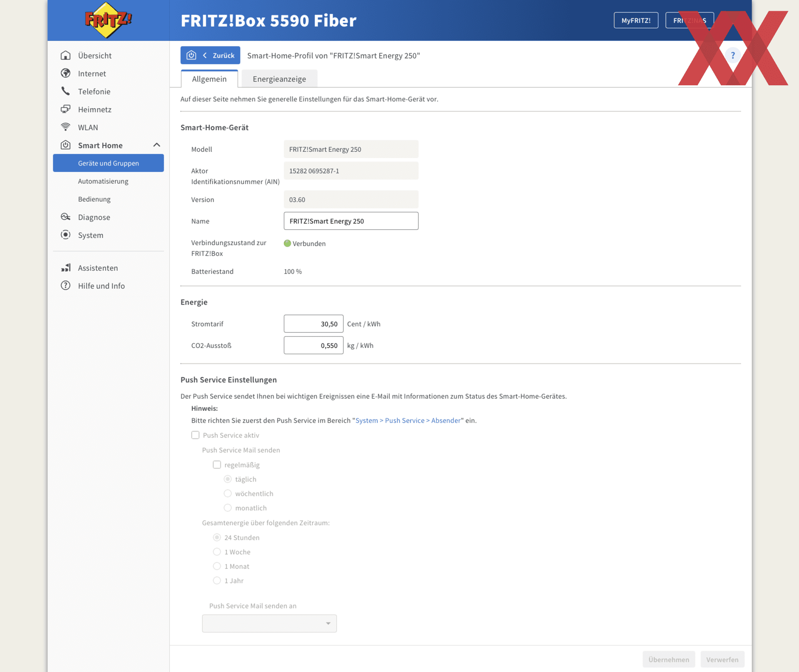
Task: Click the Stromtarif input field
Action: click(313, 324)
